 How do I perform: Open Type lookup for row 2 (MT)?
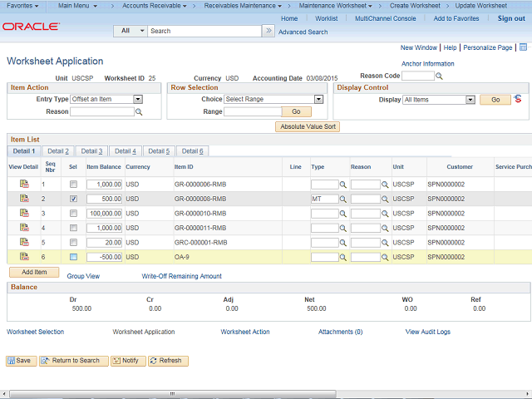click(343, 199)
